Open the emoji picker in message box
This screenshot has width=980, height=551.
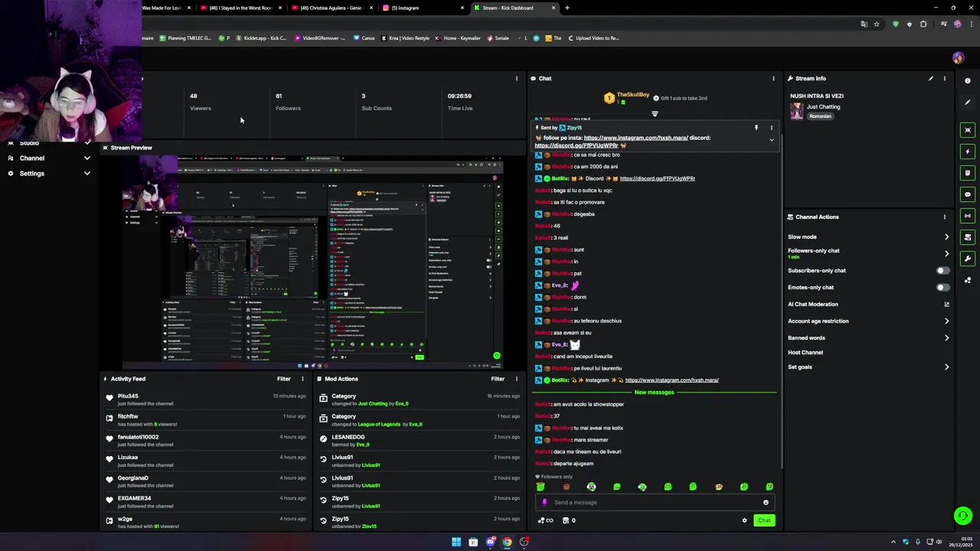click(766, 503)
